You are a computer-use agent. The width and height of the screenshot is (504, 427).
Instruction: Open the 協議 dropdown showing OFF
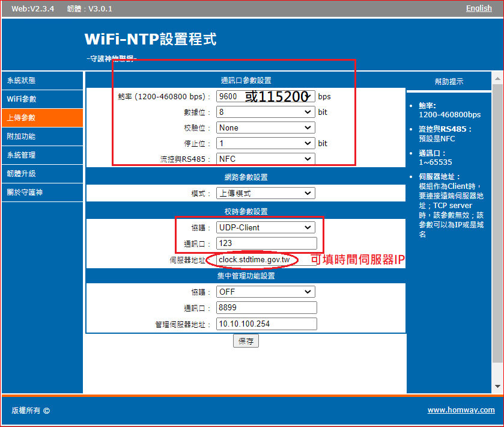tap(266, 292)
